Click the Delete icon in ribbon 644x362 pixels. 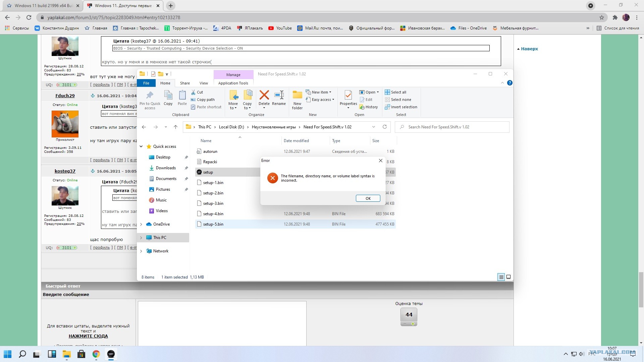click(264, 96)
